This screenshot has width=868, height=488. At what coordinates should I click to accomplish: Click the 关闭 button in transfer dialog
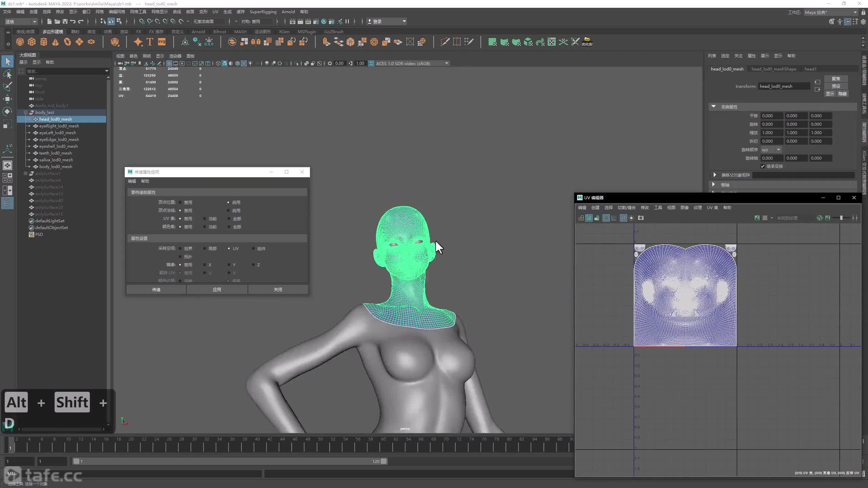[278, 290]
